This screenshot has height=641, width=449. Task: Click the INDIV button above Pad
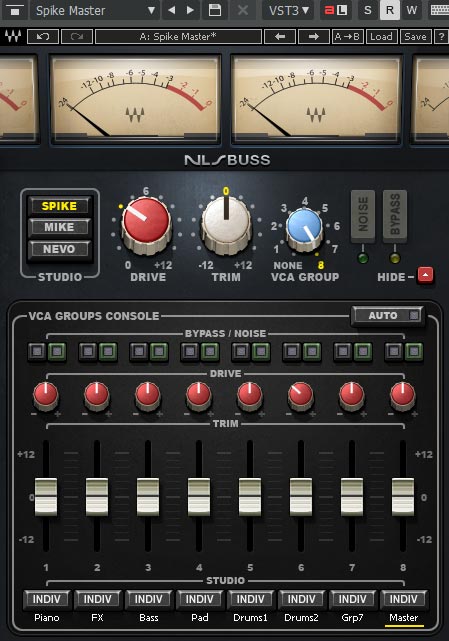tap(199, 599)
